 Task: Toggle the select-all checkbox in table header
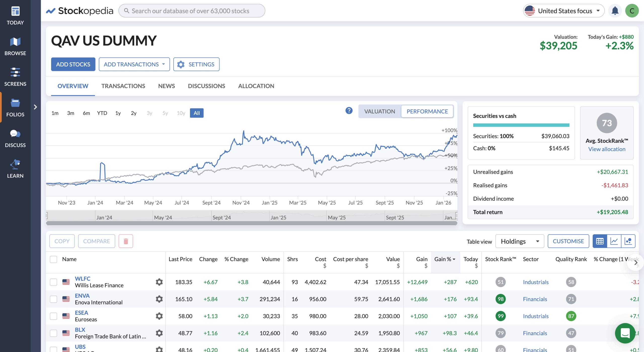(x=54, y=259)
